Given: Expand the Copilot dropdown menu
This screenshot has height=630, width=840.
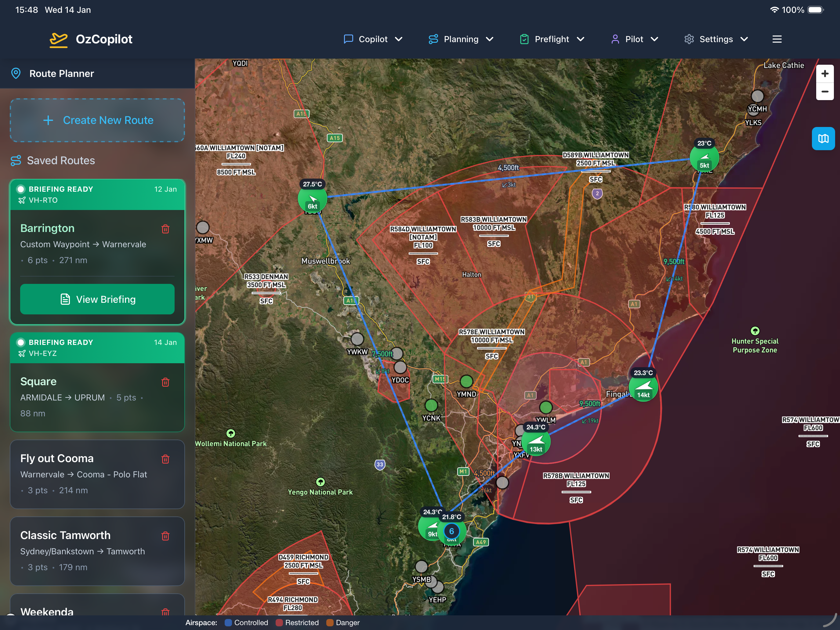Looking at the screenshot, I should [373, 39].
